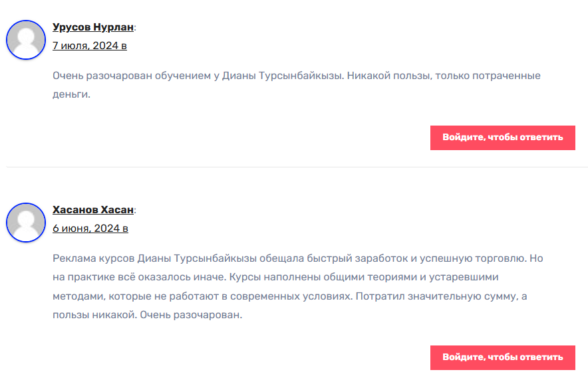
Task: Select the gray user placeholder beside 6 июня date
Action: click(x=26, y=223)
